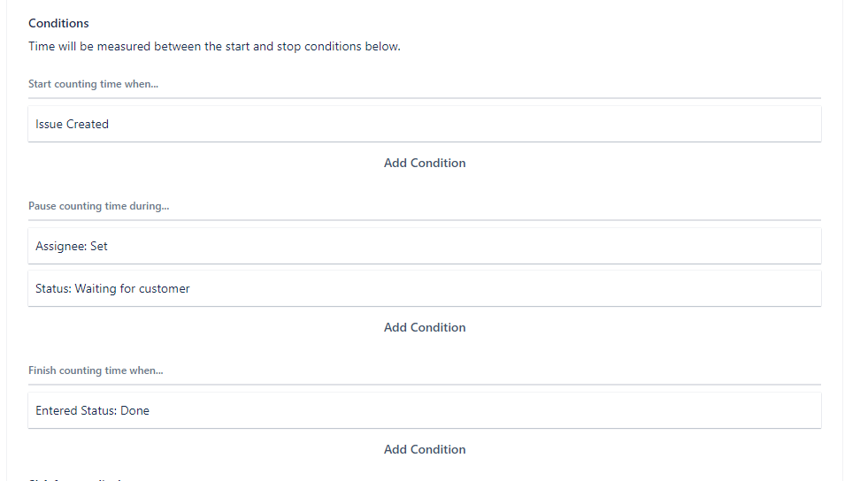Select Status: Waiting for customer condition

425,289
